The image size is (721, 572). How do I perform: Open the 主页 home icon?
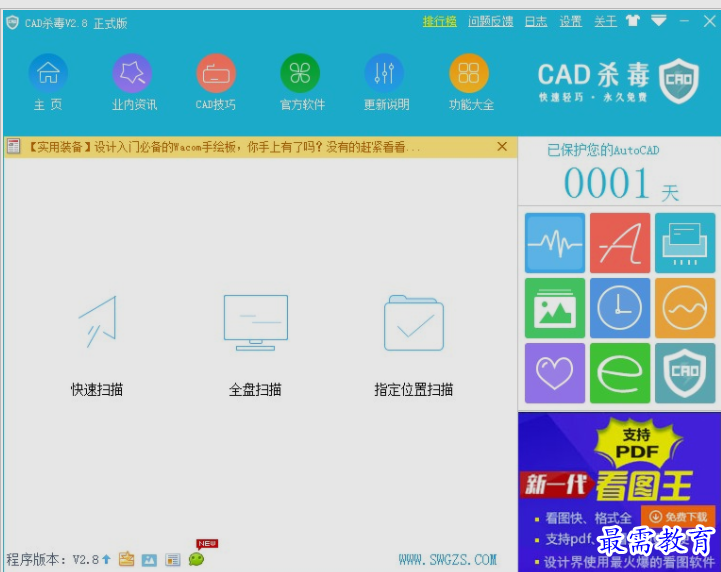click(x=48, y=74)
